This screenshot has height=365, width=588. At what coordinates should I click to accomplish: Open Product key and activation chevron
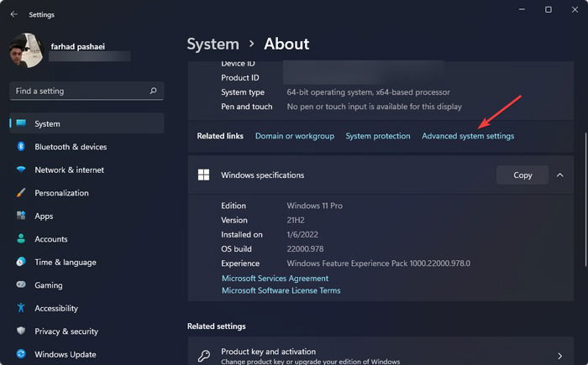point(560,356)
